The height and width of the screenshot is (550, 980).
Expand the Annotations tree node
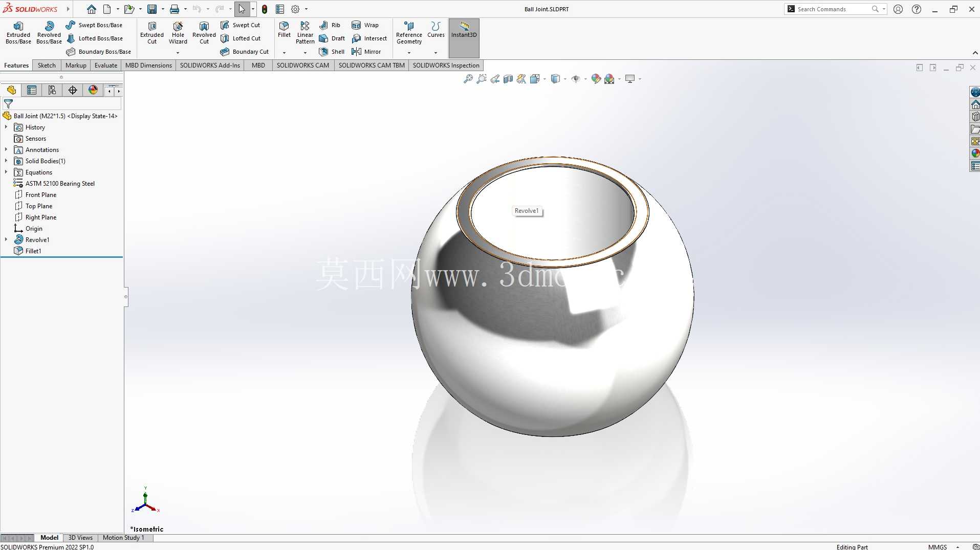(6, 149)
